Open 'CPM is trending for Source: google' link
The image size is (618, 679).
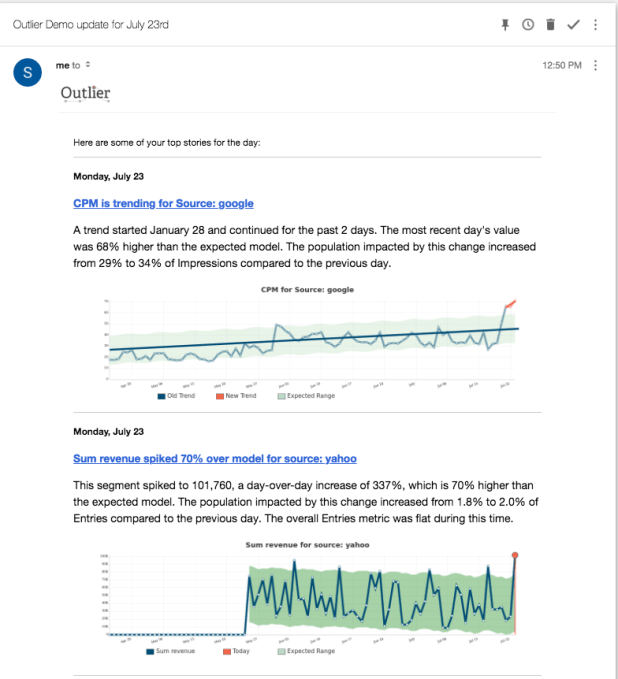tap(163, 203)
